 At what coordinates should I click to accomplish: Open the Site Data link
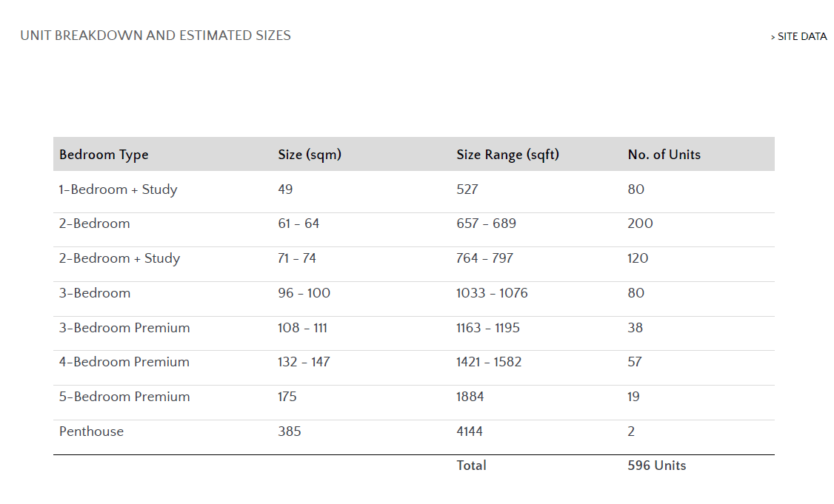tap(801, 36)
